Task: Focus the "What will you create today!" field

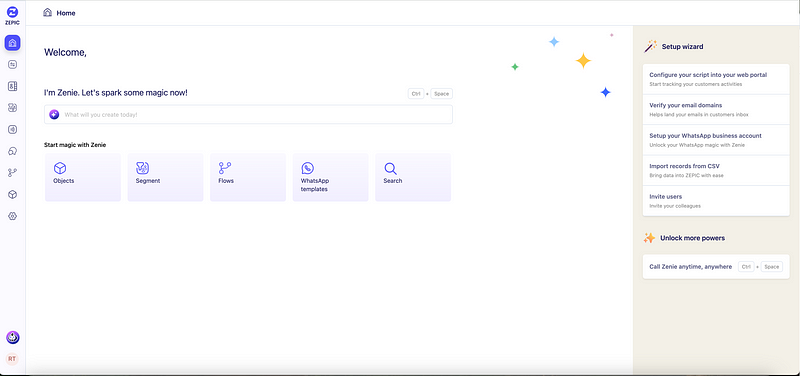Action: pos(248,114)
